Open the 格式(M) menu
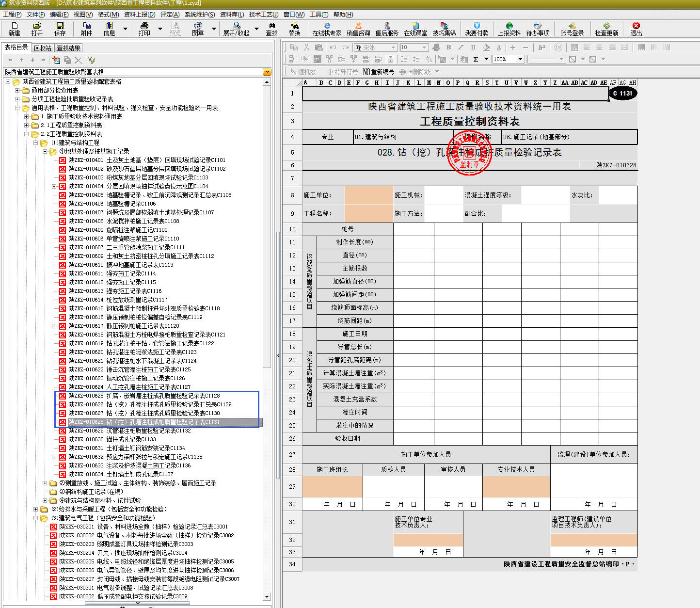 pos(108,15)
